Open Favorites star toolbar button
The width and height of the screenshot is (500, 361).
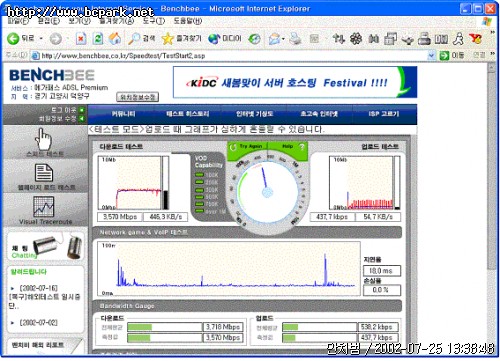[x=168, y=39]
